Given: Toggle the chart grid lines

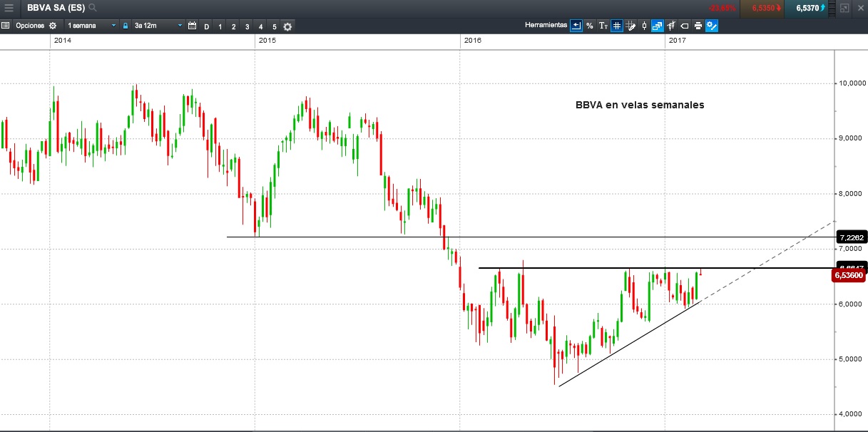Looking at the screenshot, I should point(617,26).
